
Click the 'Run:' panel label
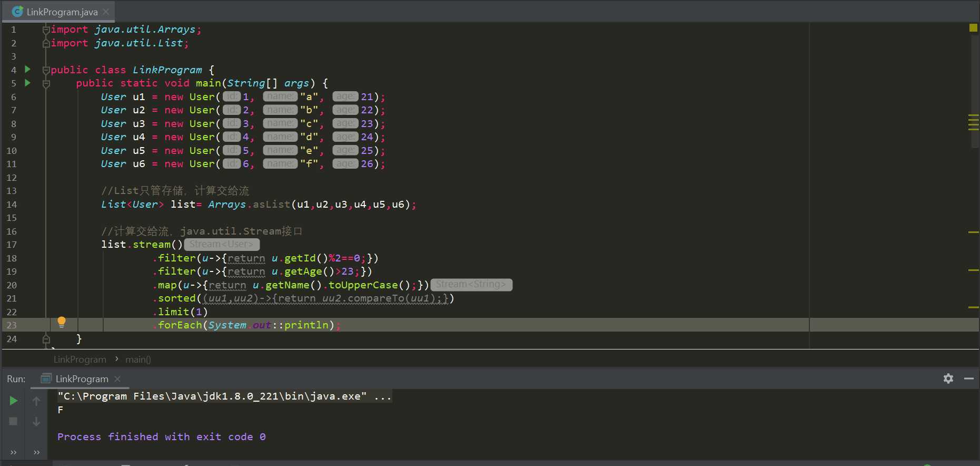[x=16, y=379]
